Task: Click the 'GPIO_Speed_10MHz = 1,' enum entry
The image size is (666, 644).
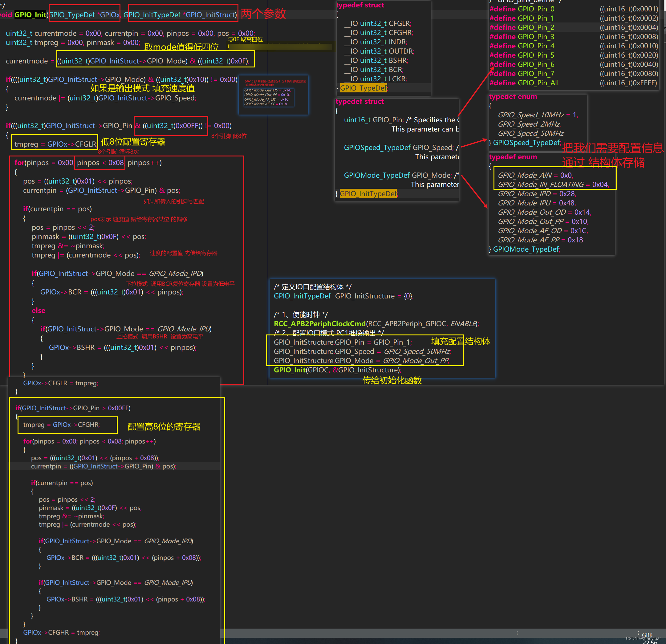Action: coord(538,115)
